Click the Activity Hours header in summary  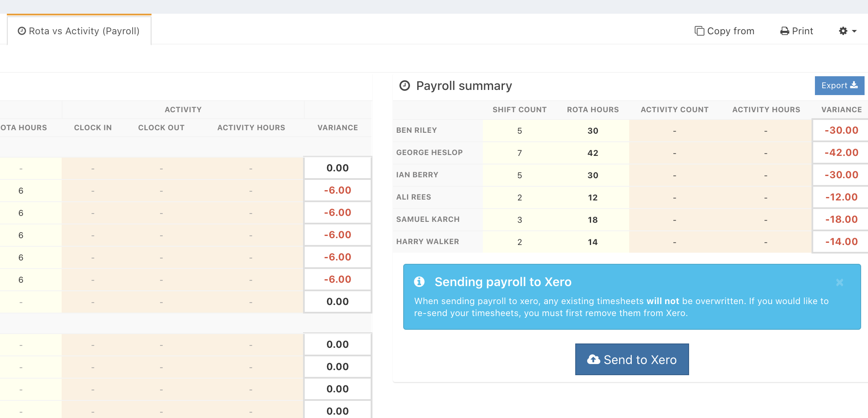click(766, 110)
